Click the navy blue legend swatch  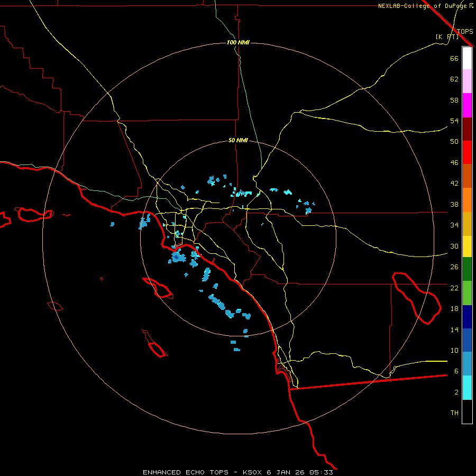pyautogui.click(x=467, y=317)
